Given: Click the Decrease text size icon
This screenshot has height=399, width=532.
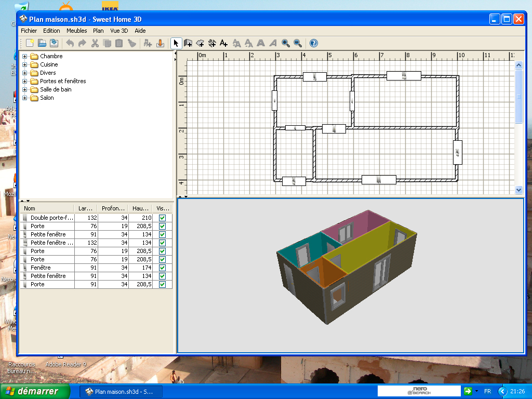Looking at the screenshot, I should pyautogui.click(x=249, y=43).
